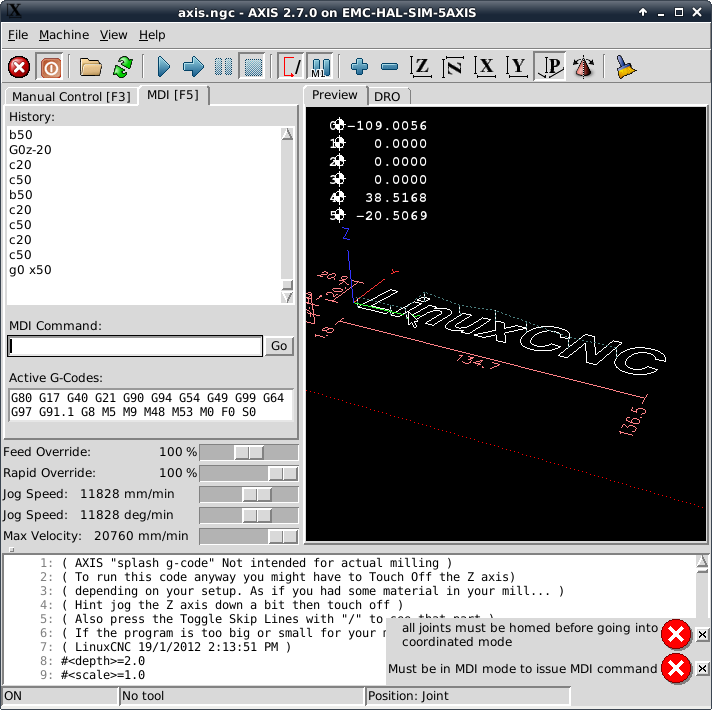Screen dimensions: 712x710
Task: Maximize the AXIS window
Action: click(x=679, y=12)
